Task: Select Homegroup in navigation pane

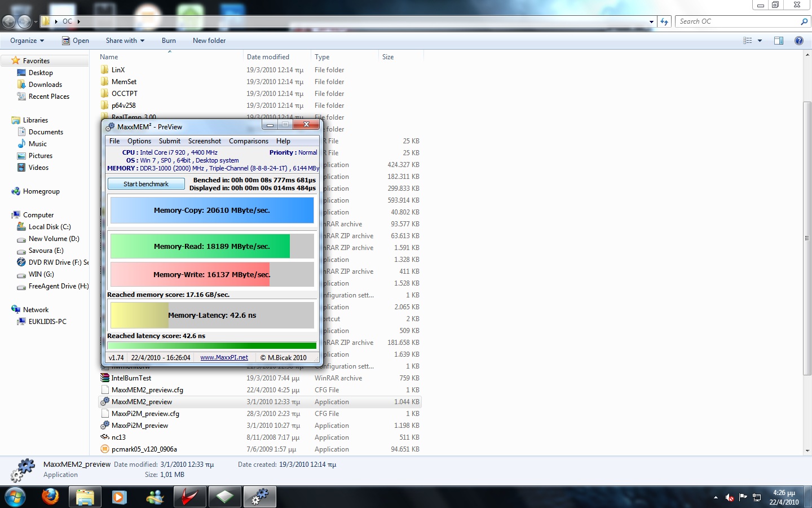Action: pyautogui.click(x=41, y=191)
